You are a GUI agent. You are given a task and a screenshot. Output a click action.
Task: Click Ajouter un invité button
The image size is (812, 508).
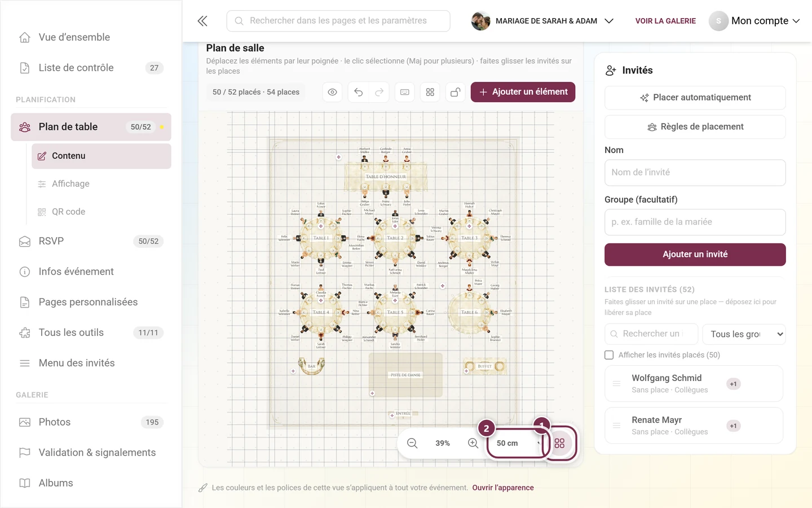pyautogui.click(x=695, y=255)
